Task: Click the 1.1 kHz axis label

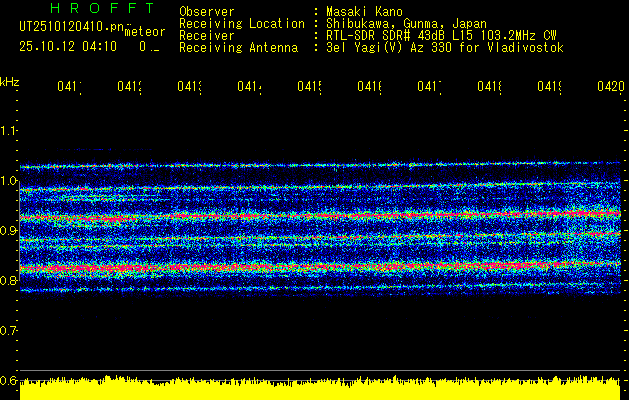Action: [9, 131]
